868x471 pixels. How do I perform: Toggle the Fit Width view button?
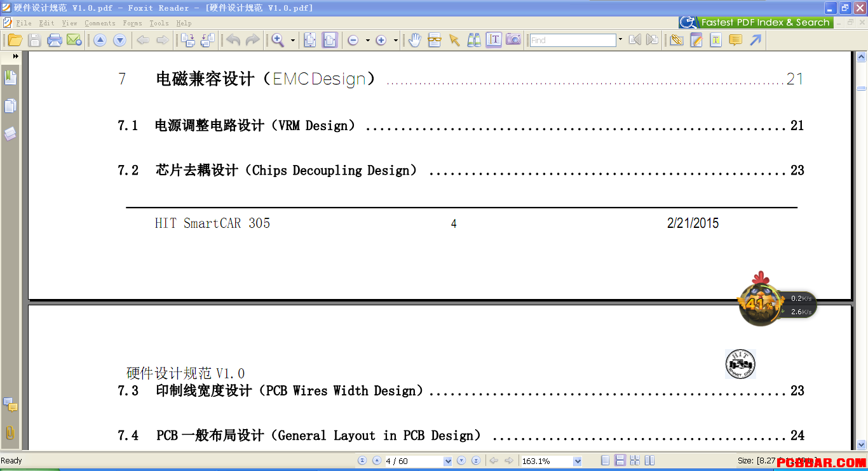(329, 40)
